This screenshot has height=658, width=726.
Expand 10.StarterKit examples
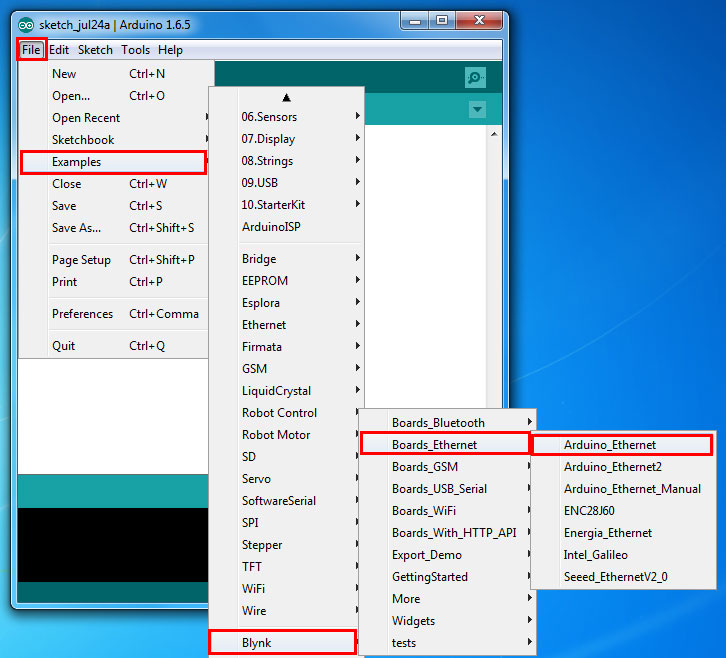[286, 205]
